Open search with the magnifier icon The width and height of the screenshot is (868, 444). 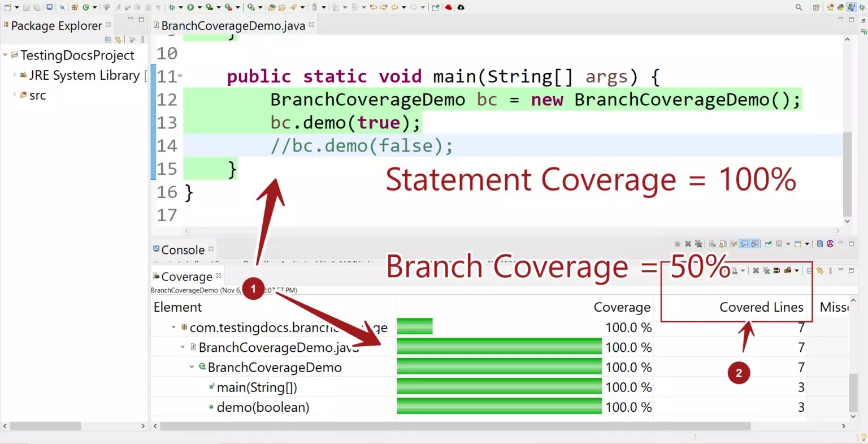click(797, 7)
